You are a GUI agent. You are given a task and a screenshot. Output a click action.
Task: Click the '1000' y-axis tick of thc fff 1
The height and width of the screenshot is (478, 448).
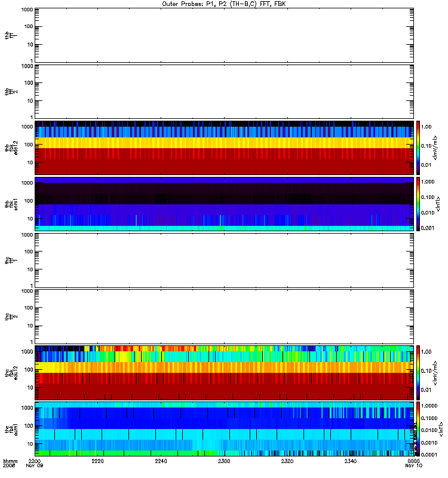[27, 235]
